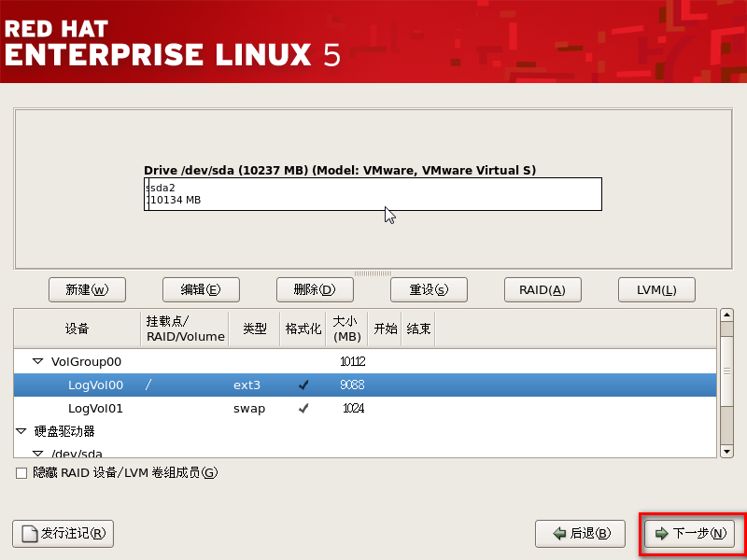
Task: Collapse the VolGroup00 tree node
Action: (x=37, y=361)
